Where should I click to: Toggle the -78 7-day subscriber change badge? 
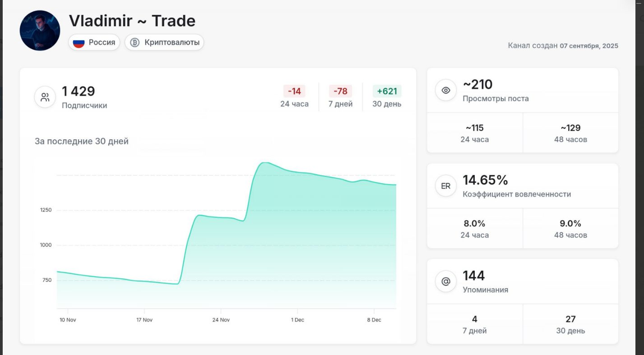340,91
